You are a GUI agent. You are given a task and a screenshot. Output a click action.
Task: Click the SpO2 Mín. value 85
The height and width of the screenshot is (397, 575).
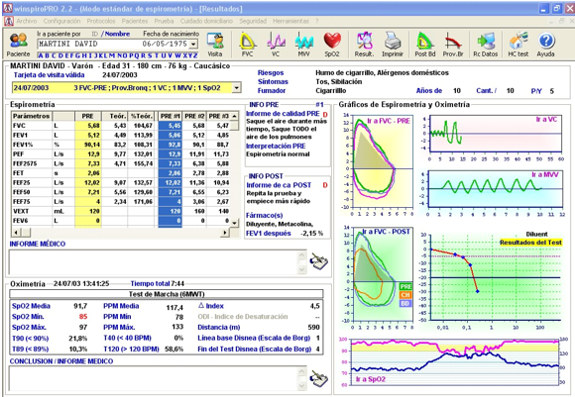click(83, 316)
